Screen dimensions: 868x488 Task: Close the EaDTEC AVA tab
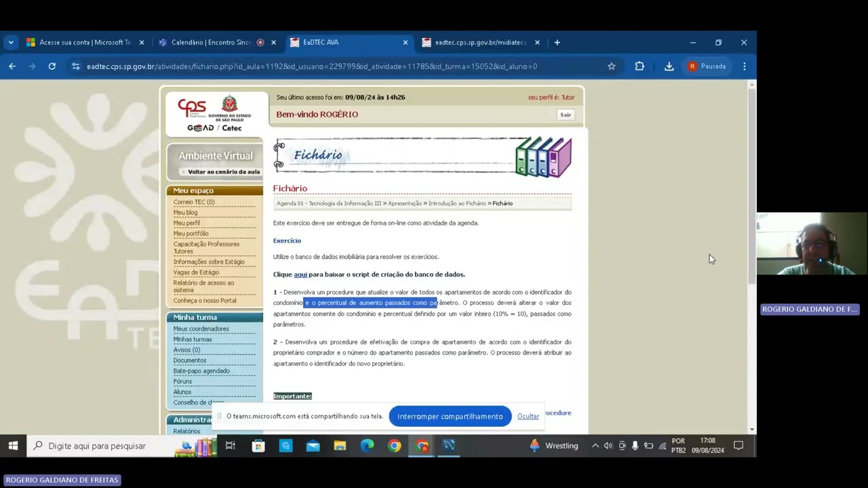[406, 42]
